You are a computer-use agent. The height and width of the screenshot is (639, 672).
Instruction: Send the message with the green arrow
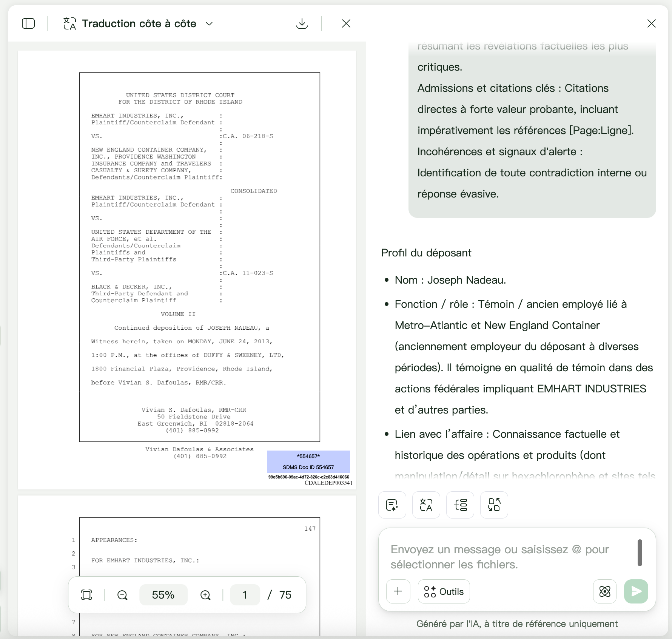point(636,591)
